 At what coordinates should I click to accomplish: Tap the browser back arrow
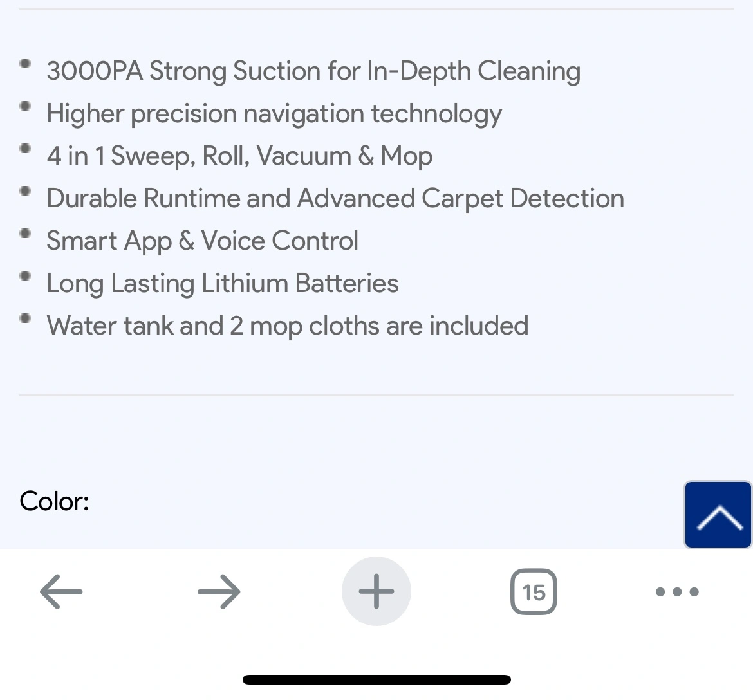click(61, 591)
